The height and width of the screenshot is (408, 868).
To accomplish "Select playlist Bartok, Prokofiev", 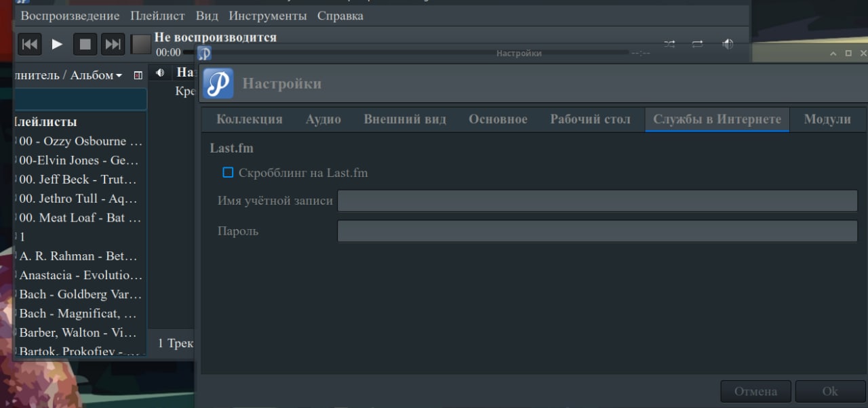I will point(80,350).
